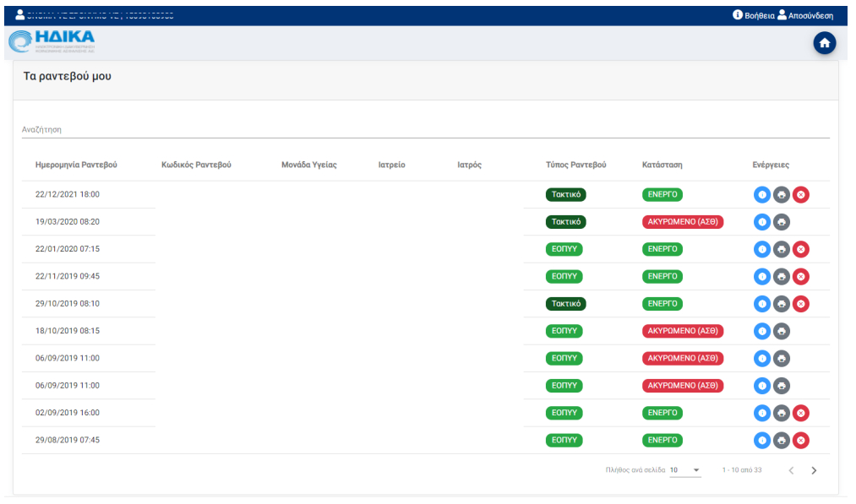Click the ΗΔΙΚΑ logo

pyautogui.click(x=52, y=41)
